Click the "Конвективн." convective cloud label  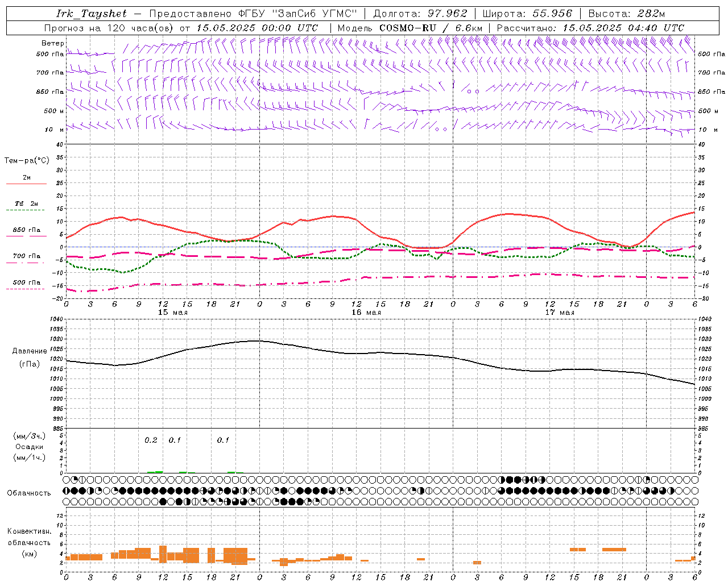click(30, 531)
